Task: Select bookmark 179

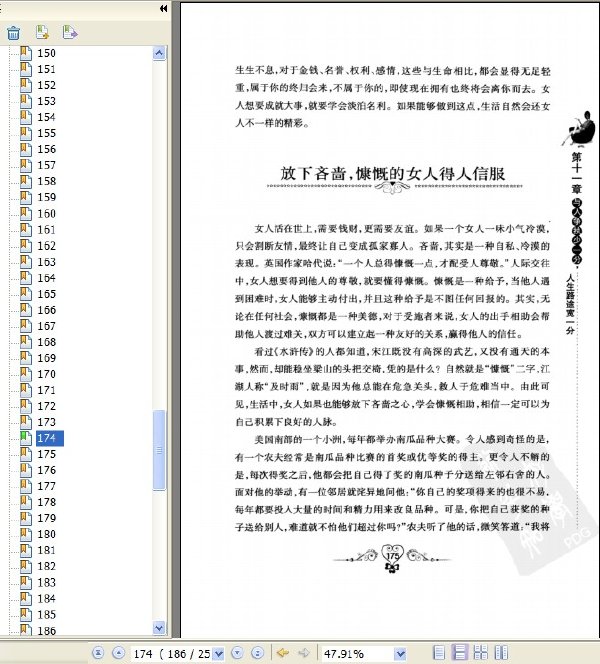Action: tap(46, 518)
